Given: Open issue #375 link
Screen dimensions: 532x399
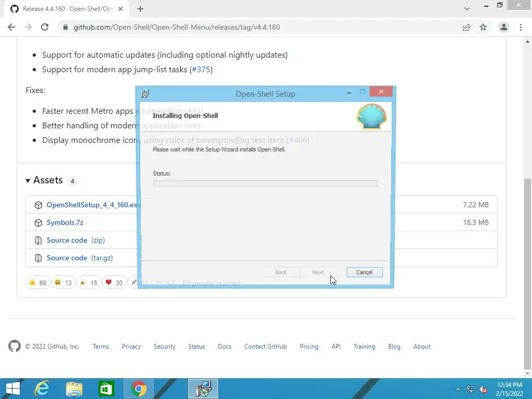Looking at the screenshot, I should tap(201, 69).
